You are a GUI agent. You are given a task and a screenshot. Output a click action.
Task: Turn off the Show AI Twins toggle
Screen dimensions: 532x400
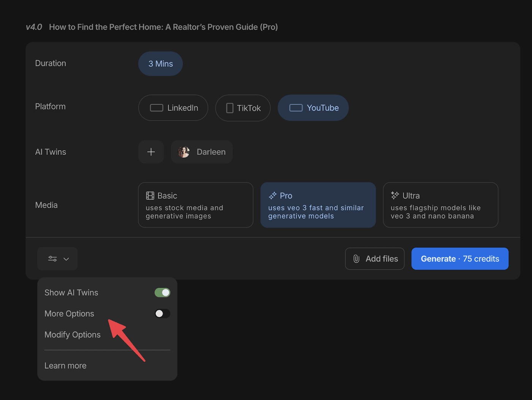point(162,293)
